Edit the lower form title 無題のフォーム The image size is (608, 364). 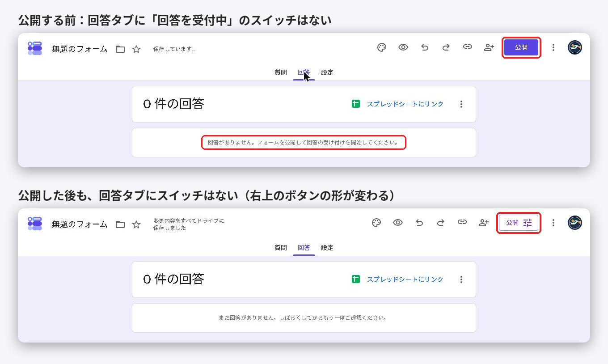tap(80, 224)
